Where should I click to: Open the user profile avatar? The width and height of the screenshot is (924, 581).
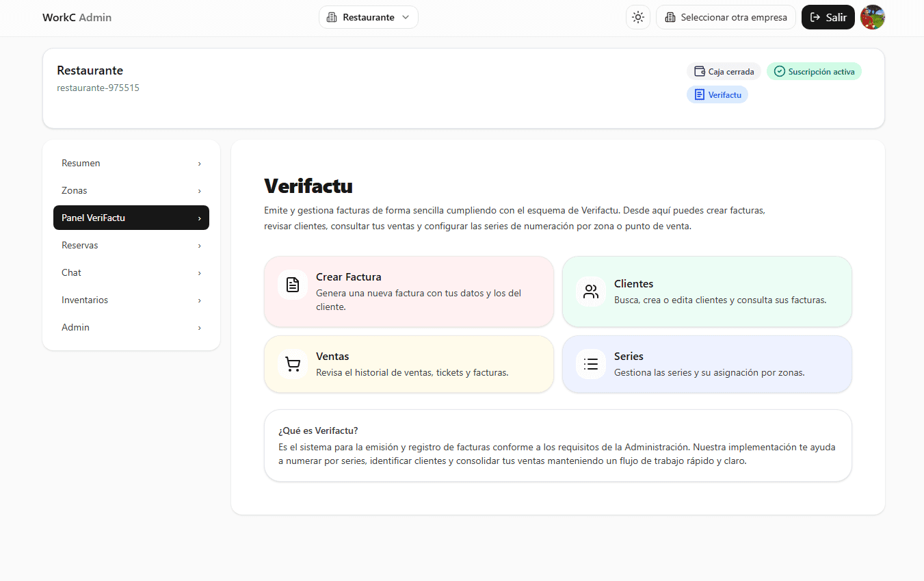873,18
